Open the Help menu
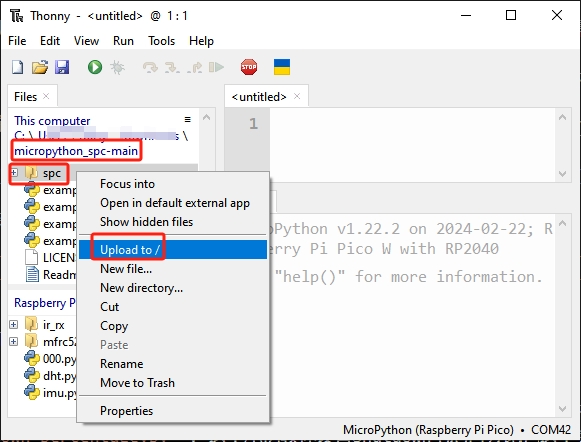Viewport: 581px width, 442px height. point(201,41)
